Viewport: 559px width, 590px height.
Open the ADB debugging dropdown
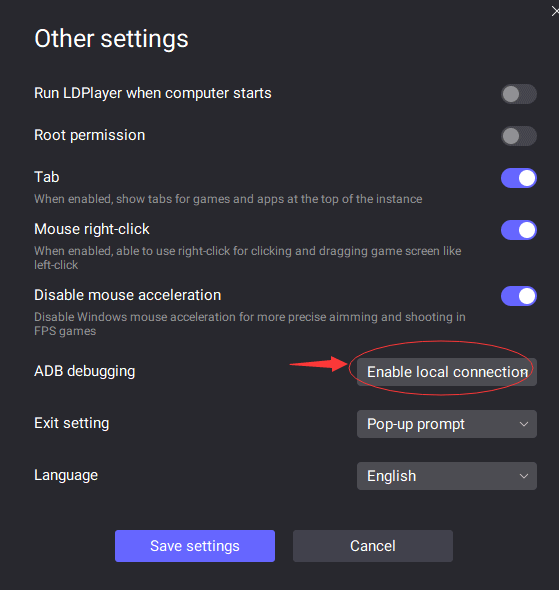[447, 372]
